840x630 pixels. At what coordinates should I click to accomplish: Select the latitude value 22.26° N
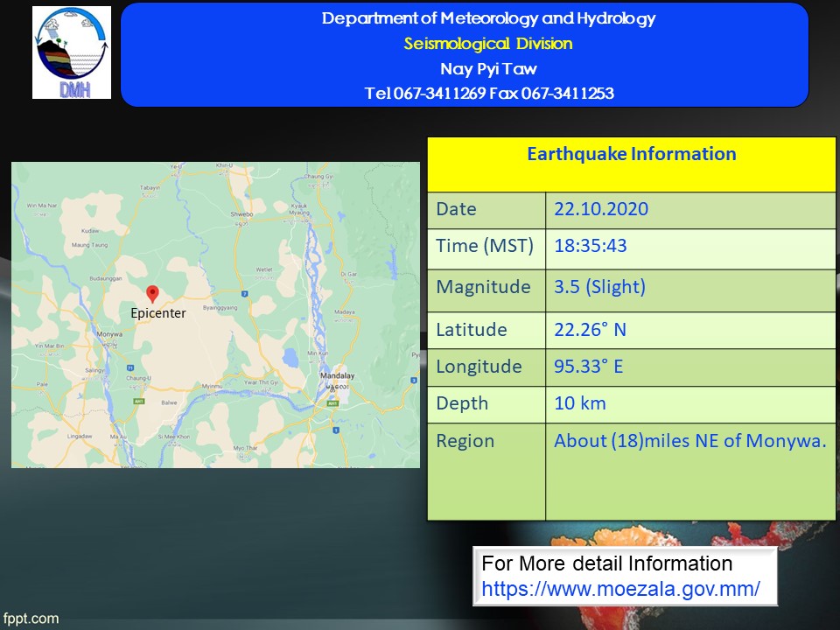coord(591,330)
